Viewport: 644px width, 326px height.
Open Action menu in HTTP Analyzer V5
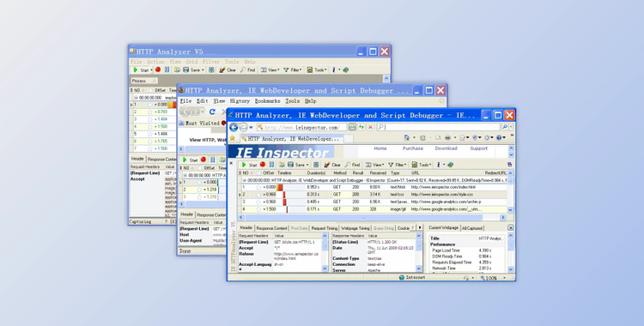tap(155, 62)
